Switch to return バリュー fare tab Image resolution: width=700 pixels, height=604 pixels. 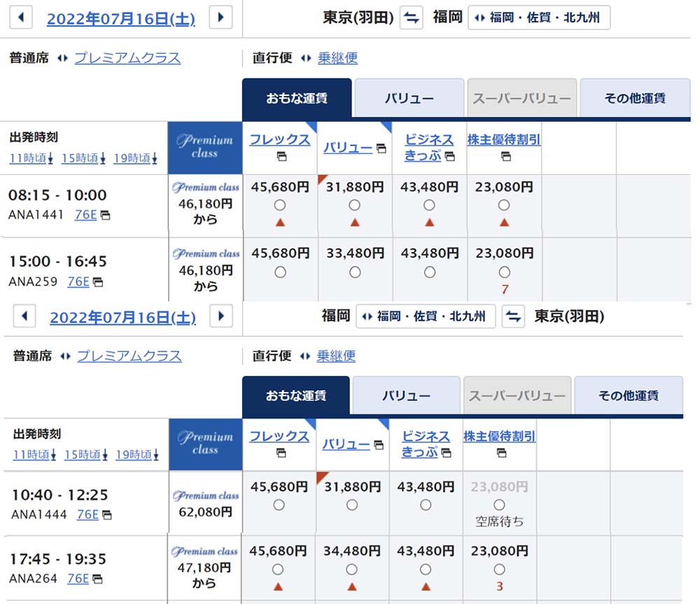406,395
